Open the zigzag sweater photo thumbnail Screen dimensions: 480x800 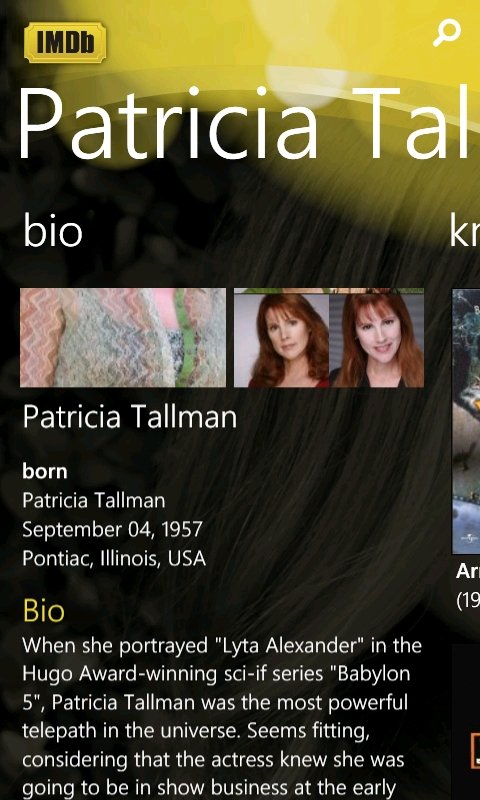pos(123,338)
